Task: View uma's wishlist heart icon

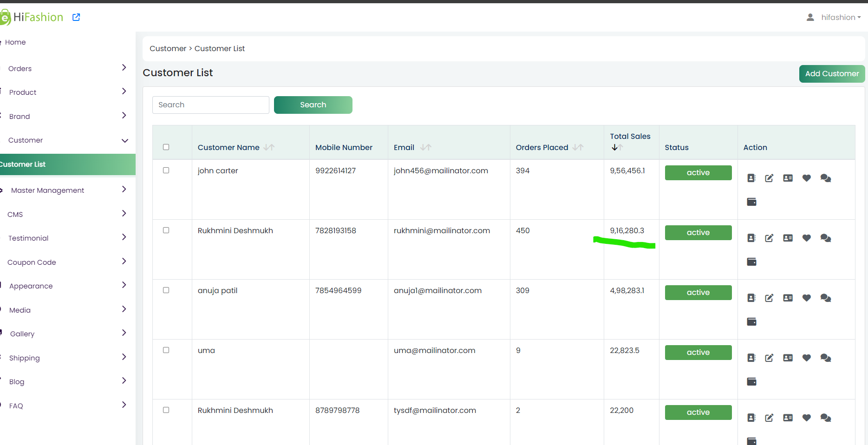Action: pyautogui.click(x=807, y=358)
